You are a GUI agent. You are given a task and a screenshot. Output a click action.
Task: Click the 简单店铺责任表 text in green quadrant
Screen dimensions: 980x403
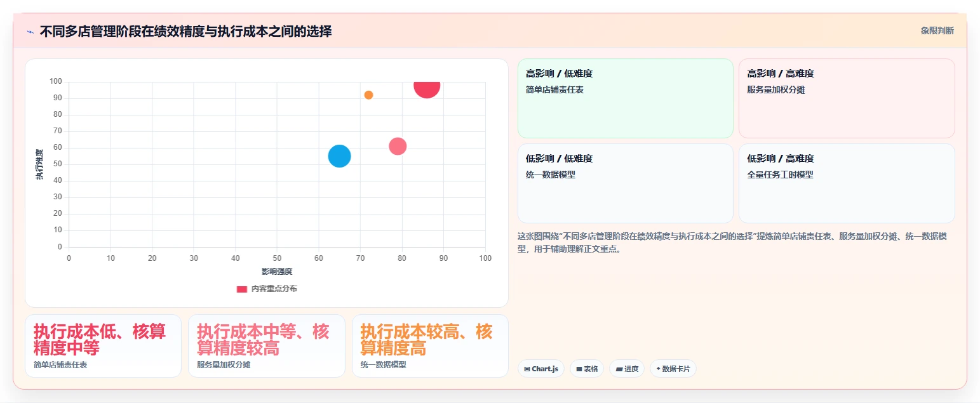pyautogui.click(x=554, y=89)
